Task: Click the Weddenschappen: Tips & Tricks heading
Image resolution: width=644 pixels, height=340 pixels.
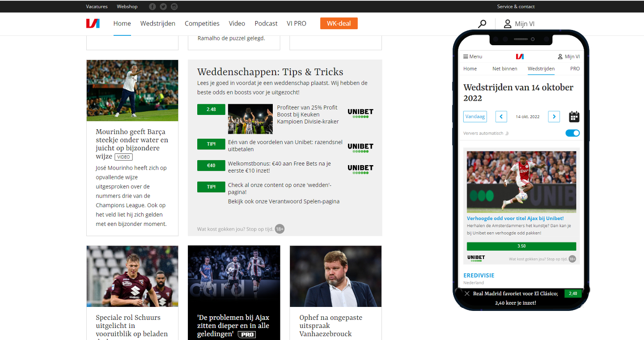Action: pos(270,72)
